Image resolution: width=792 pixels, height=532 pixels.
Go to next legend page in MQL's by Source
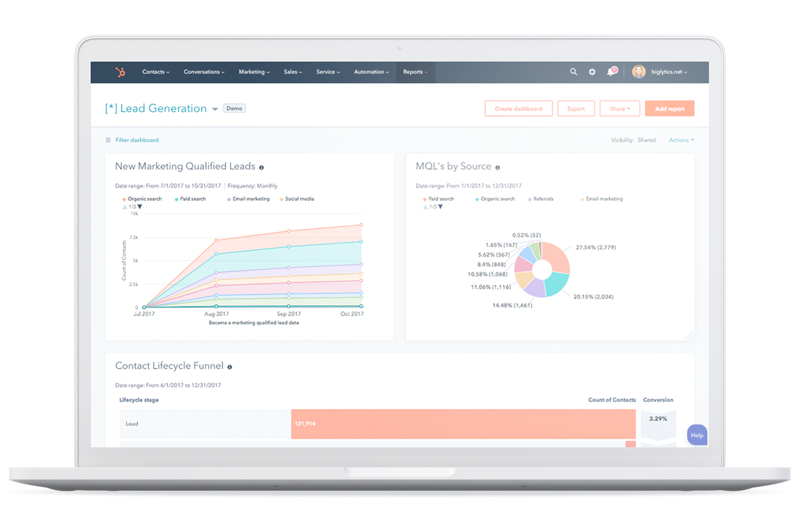click(x=440, y=207)
